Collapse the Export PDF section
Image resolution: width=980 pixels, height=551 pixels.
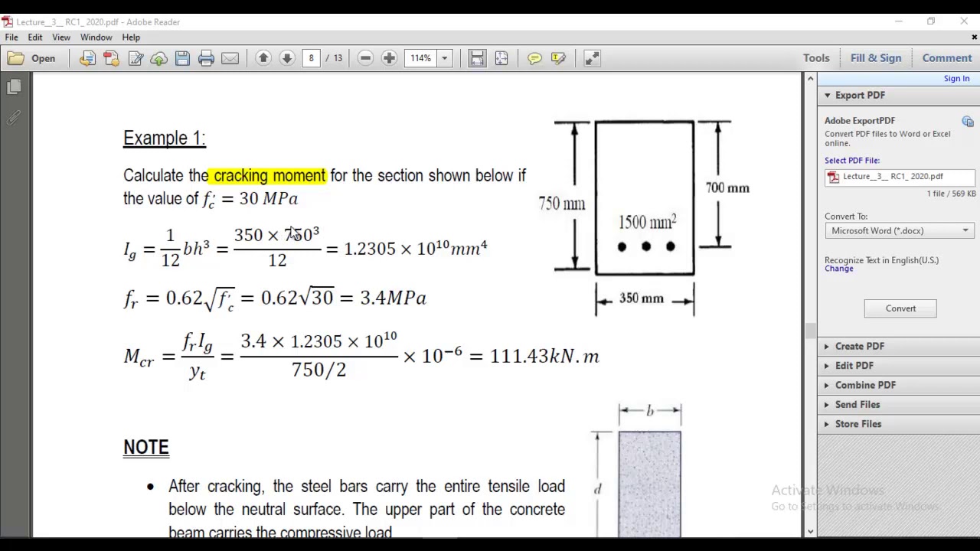click(x=827, y=96)
